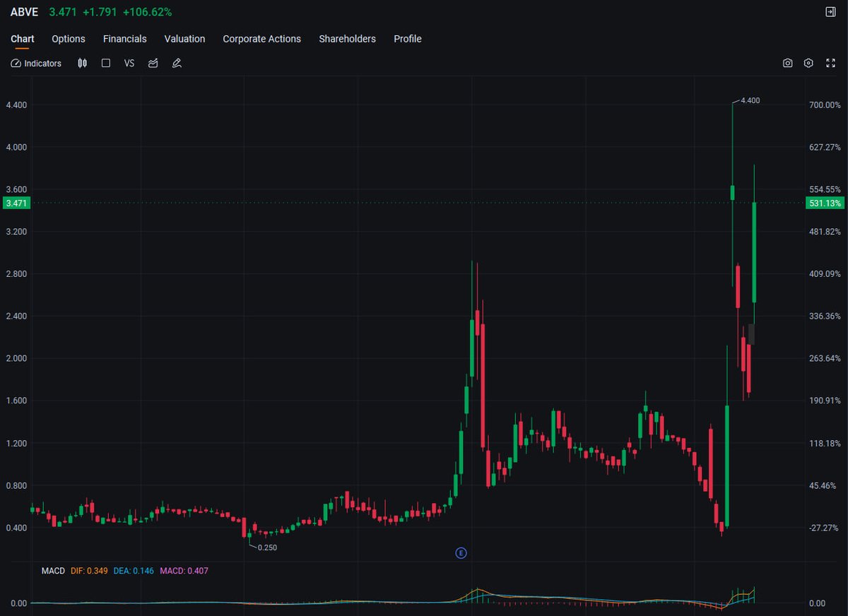Switch to the Valuation tab

185,39
